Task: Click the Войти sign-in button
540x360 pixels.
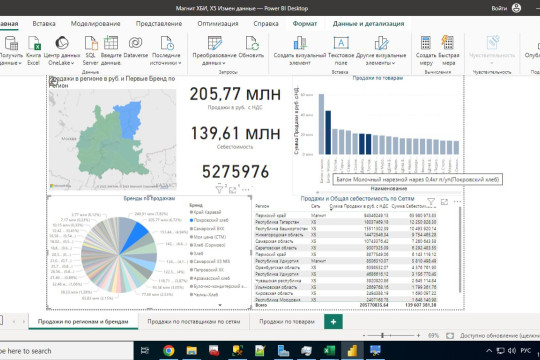Action: point(499,8)
